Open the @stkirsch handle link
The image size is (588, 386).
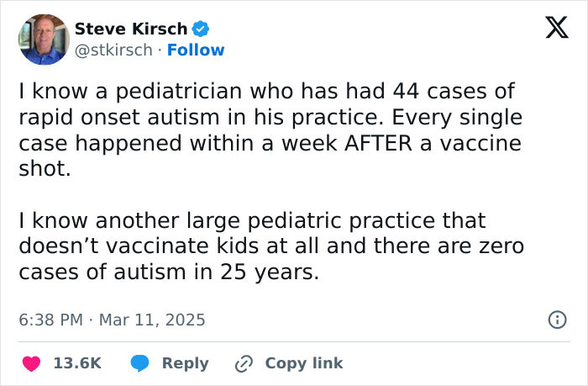(x=113, y=50)
